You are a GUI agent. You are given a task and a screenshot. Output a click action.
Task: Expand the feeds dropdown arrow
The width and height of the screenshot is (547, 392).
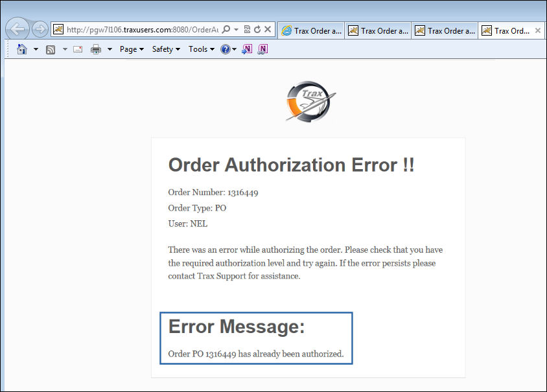[65, 49]
